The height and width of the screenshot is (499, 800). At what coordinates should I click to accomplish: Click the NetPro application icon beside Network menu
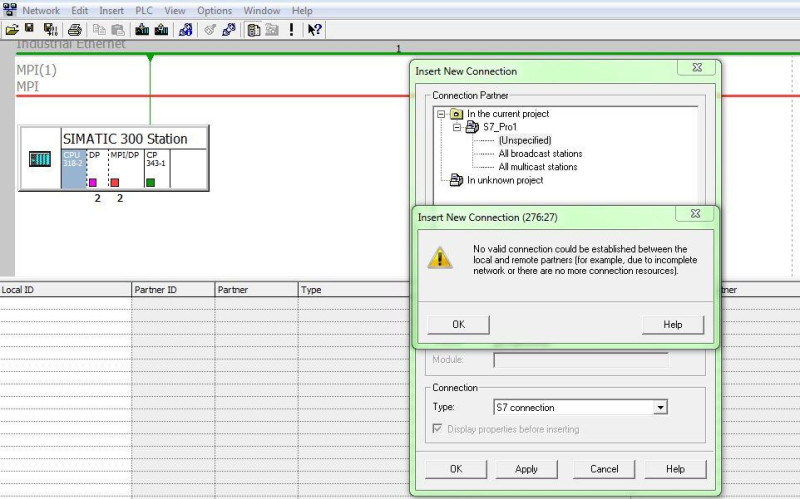pyautogui.click(x=9, y=10)
